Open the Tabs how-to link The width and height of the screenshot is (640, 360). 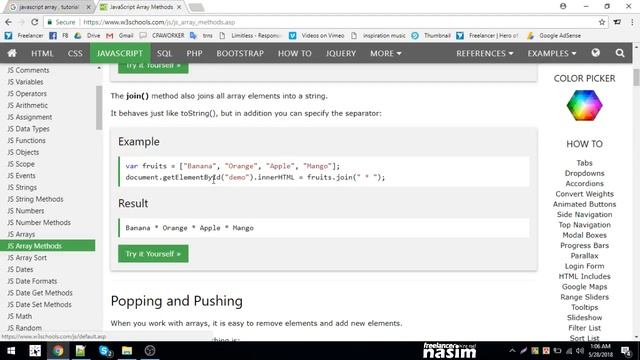584,163
